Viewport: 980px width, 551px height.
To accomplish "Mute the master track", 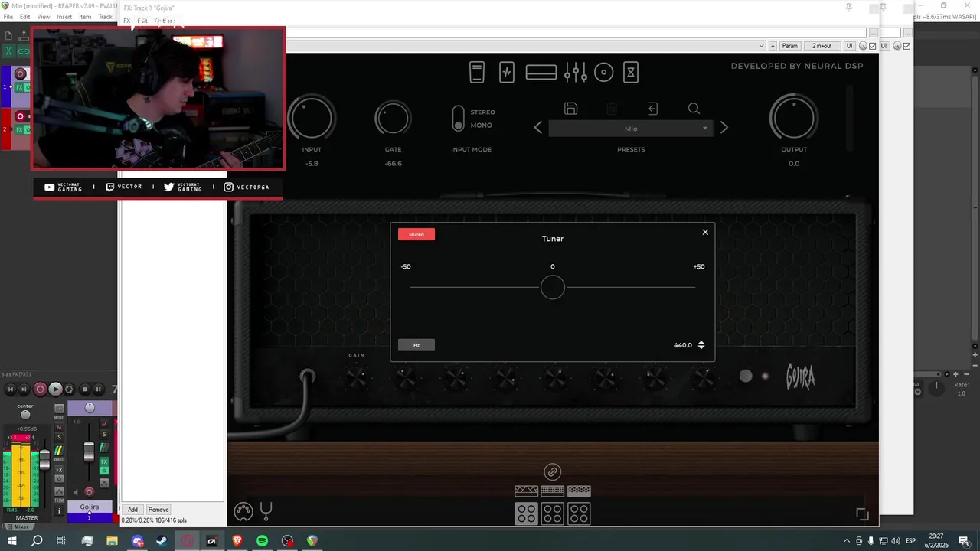I will [59, 427].
